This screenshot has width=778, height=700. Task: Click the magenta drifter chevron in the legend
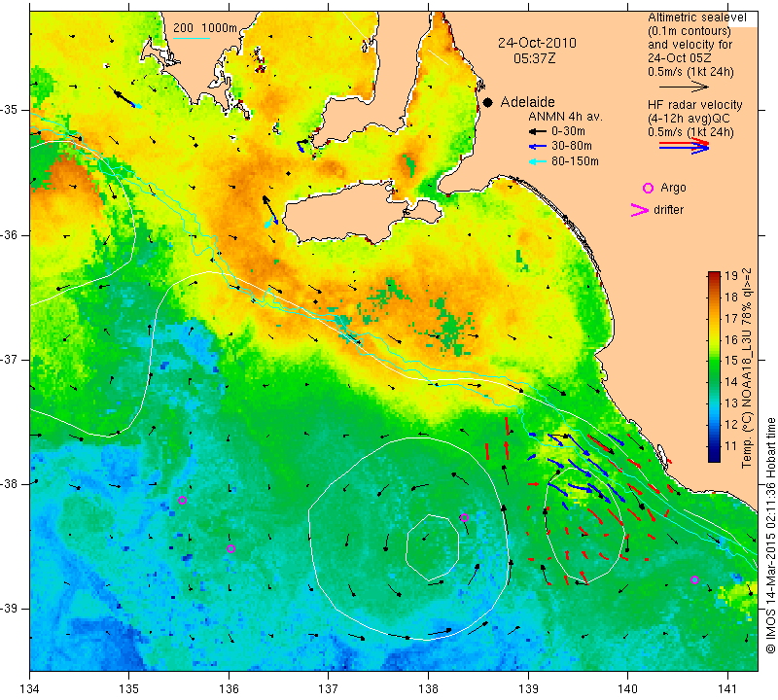click(640, 210)
